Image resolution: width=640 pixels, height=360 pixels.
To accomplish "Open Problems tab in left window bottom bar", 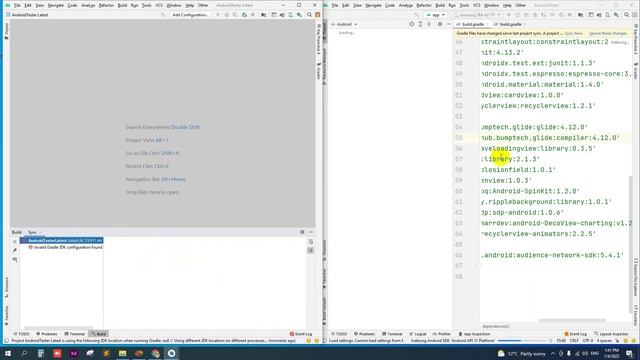I will (47, 334).
